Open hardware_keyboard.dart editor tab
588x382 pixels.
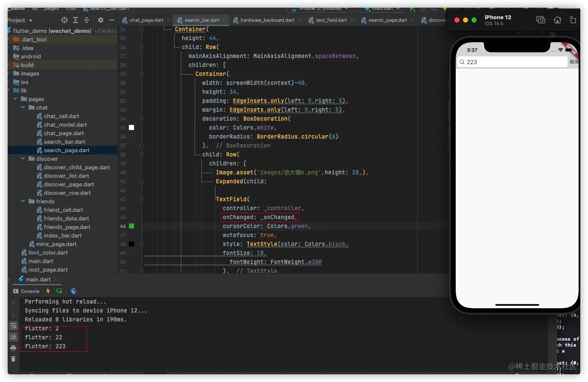click(267, 20)
